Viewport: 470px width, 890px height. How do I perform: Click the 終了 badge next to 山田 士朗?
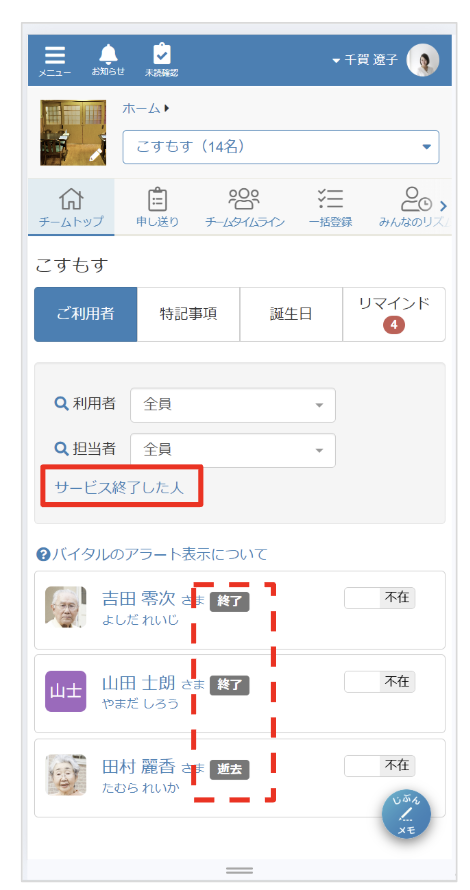[x=229, y=686]
